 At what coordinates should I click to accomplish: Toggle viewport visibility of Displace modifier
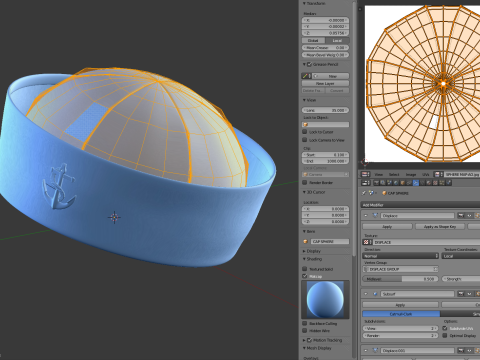point(469,215)
